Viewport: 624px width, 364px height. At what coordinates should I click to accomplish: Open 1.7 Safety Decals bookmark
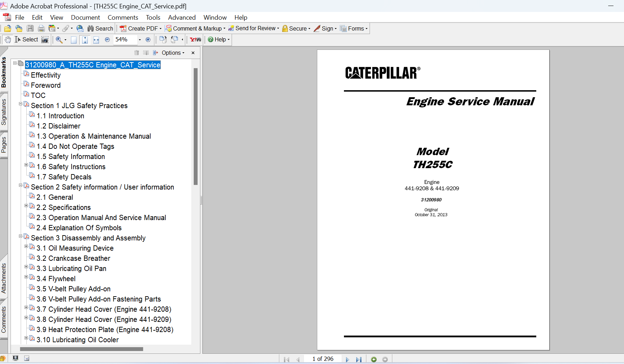[x=64, y=177]
